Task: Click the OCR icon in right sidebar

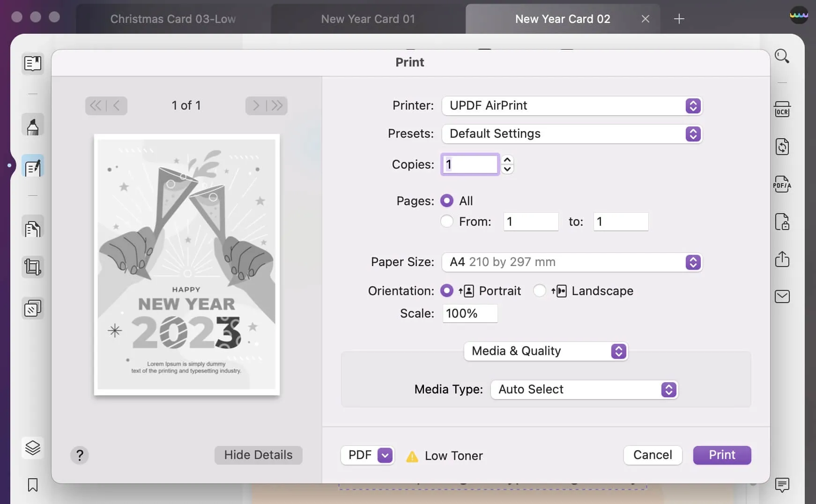Action: pos(782,110)
